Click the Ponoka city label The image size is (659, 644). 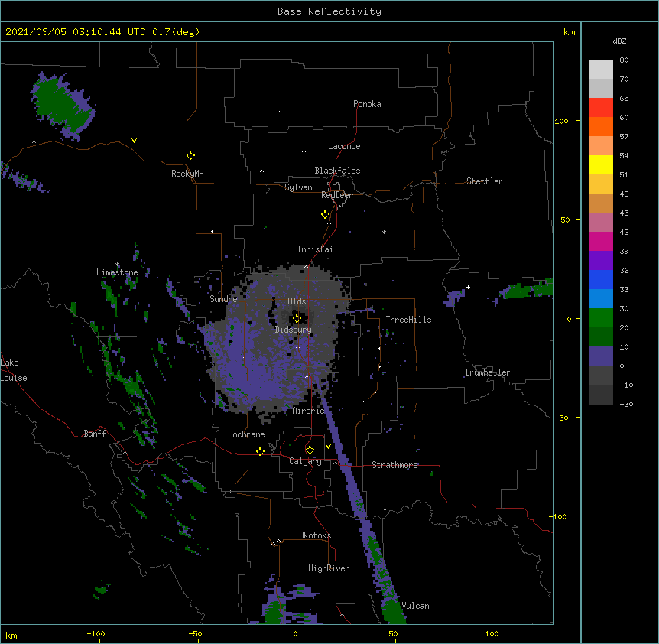pos(367,104)
